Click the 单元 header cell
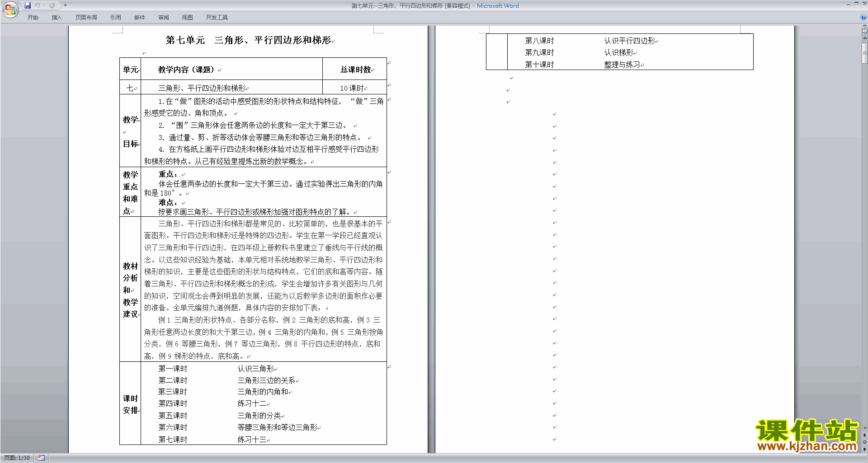Image resolution: width=868 pixels, height=463 pixels. tap(130, 70)
